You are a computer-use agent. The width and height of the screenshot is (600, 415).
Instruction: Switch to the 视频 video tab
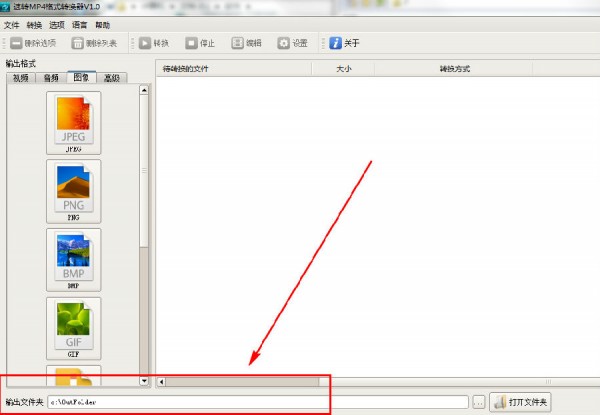(x=22, y=77)
